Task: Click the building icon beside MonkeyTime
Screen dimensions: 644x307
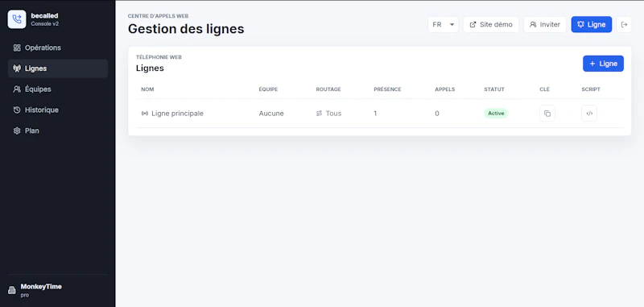Action: tap(12, 290)
